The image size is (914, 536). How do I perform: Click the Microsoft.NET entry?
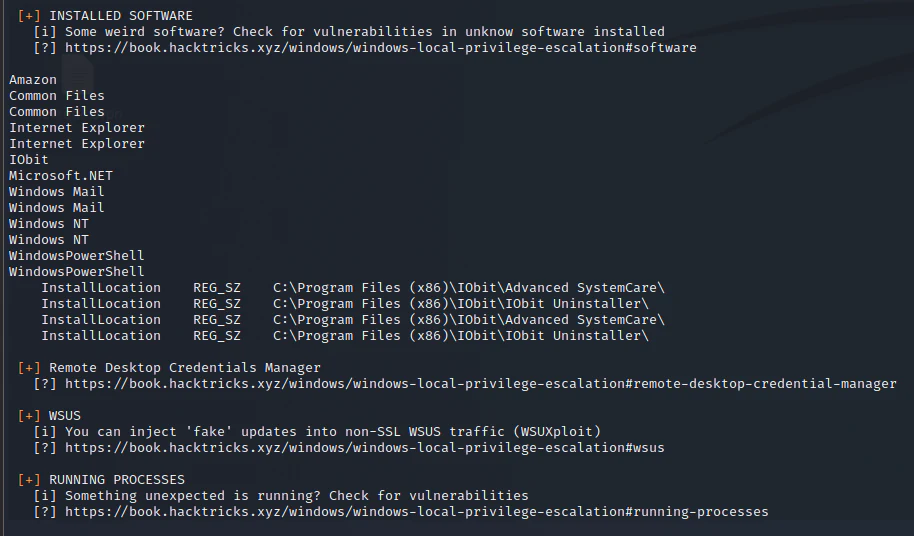[61, 176]
